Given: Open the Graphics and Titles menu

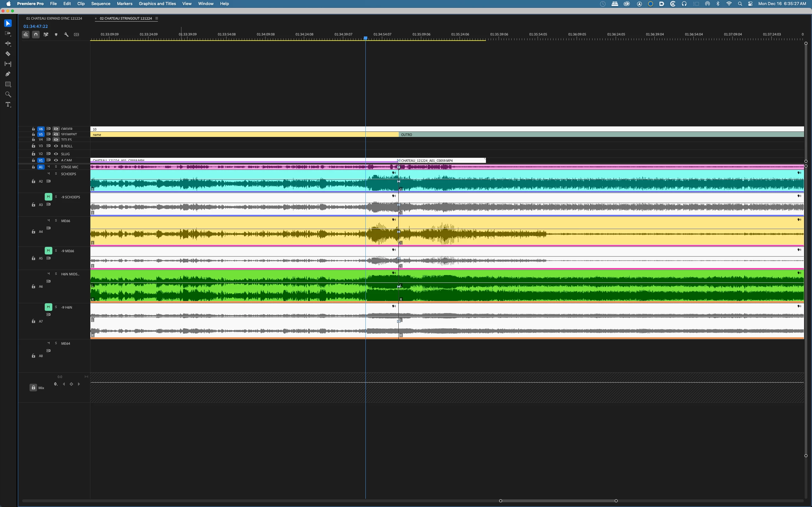Looking at the screenshot, I should point(157,4).
